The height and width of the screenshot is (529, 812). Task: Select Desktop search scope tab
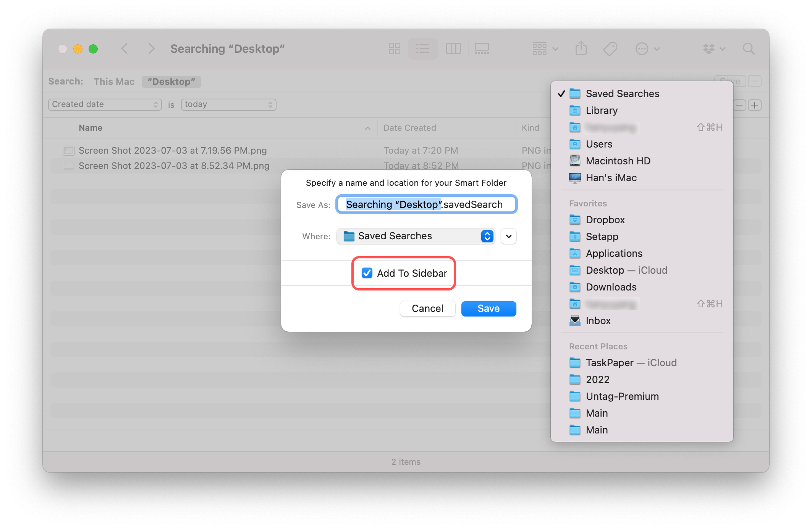pos(171,81)
